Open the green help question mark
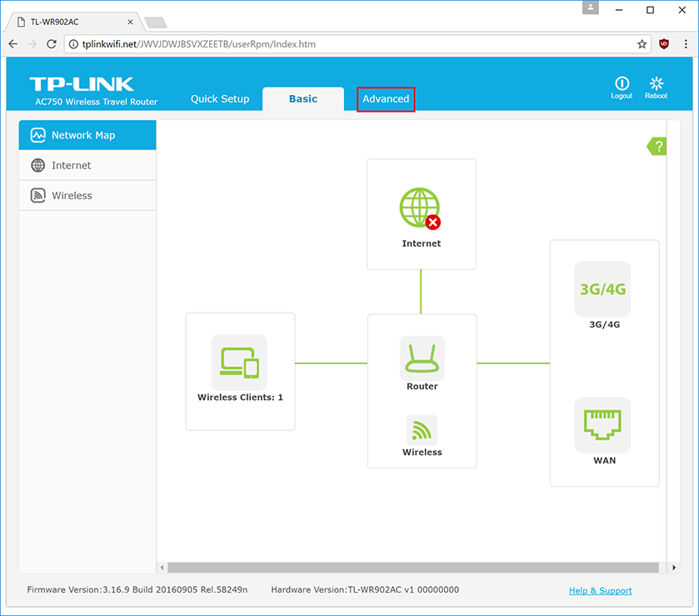The image size is (699, 616). (657, 147)
